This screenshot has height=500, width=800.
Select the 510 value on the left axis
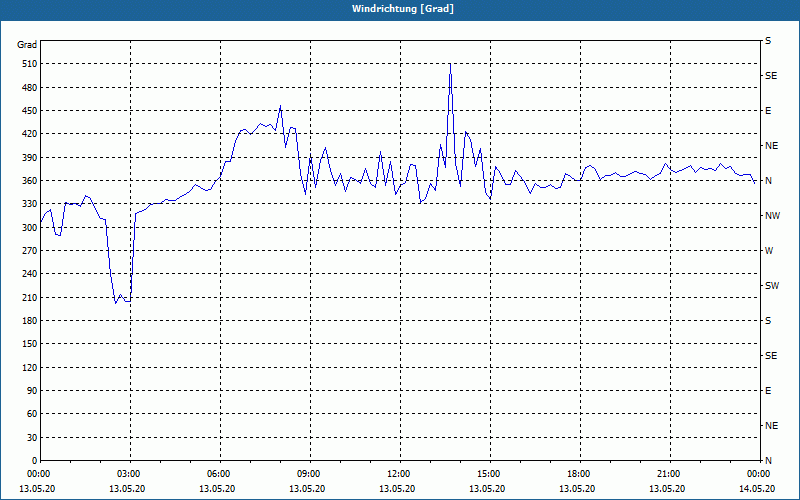point(30,64)
